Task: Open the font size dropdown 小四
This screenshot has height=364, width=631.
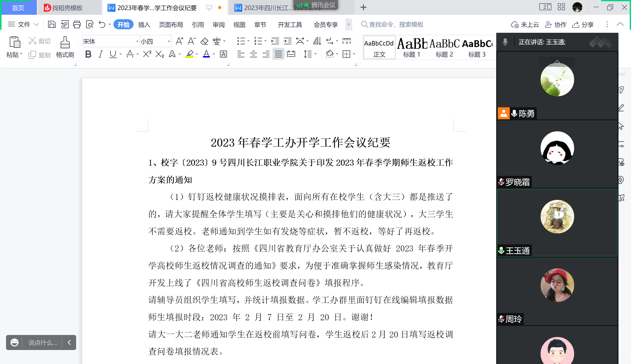Action: click(169, 42)
